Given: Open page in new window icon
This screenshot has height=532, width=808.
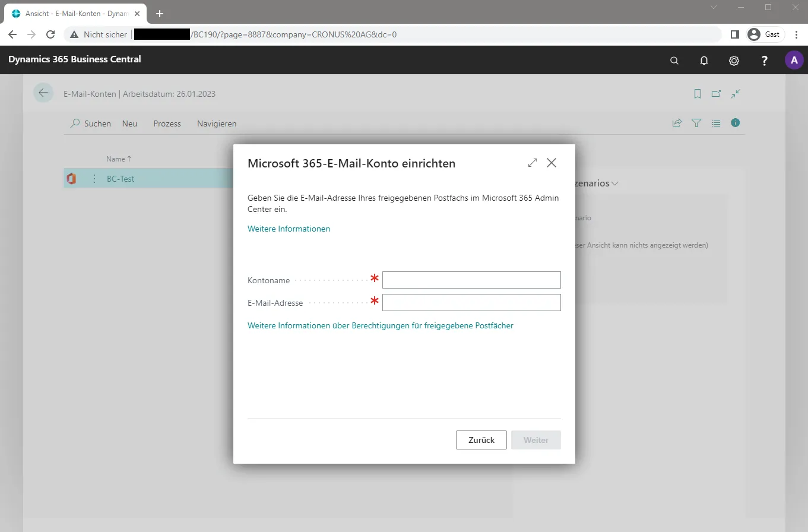Looking at the screenshot, I should [x=717, y=94].
